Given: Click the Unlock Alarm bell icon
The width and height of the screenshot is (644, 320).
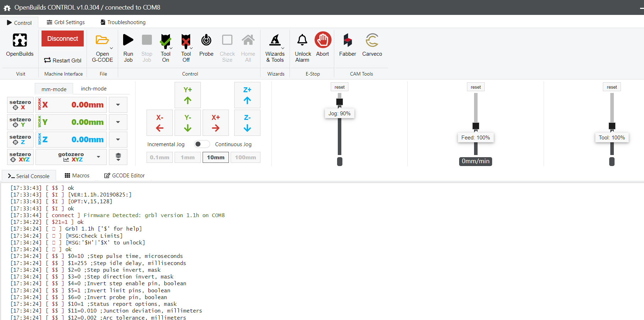Looking at the screenshot, I should tap(302, 40).
